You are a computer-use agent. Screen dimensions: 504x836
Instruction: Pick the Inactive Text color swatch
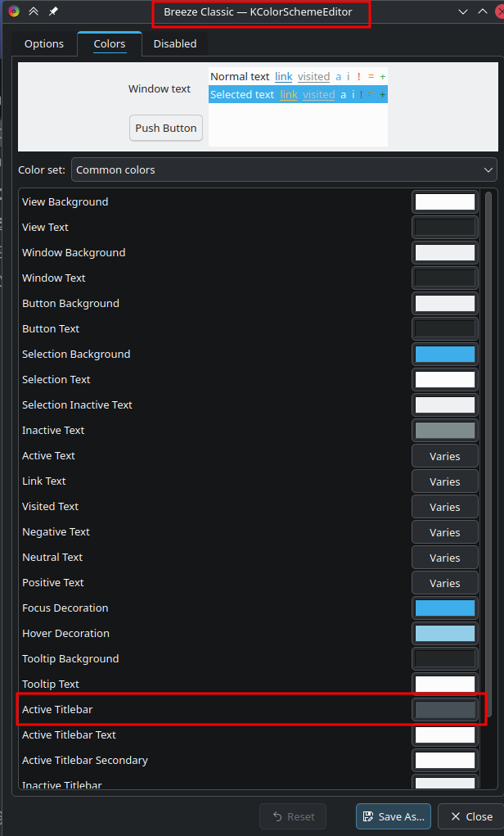click(x=445, y=430)
